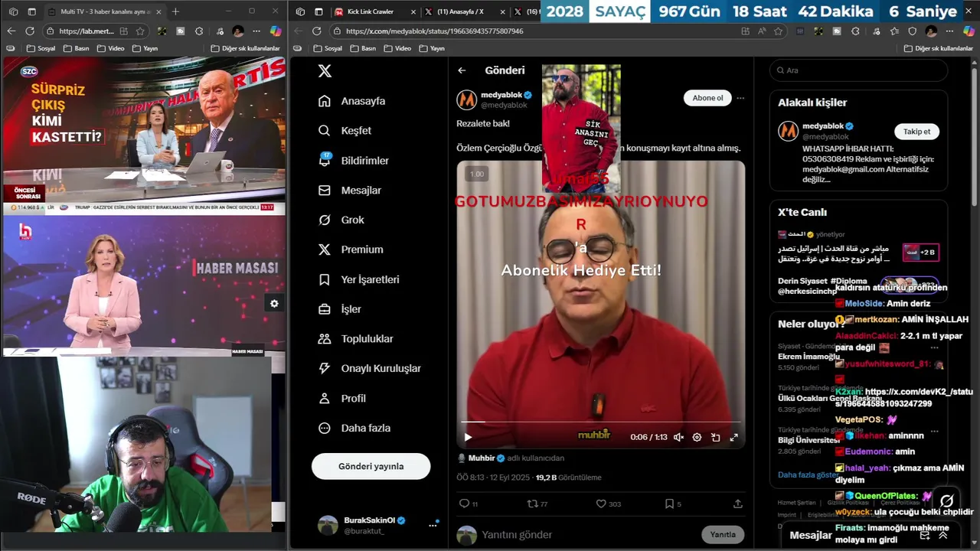Screen dimensions: 980x551
Task: Open Bildirimler notifications
Action: point(353,161)
